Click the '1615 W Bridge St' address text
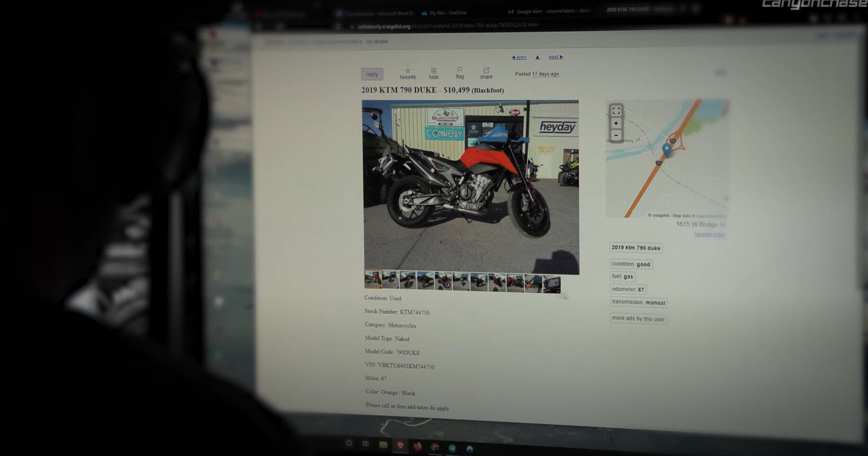Viewport: 868px width, 456px height. click(x=701, y=224)
